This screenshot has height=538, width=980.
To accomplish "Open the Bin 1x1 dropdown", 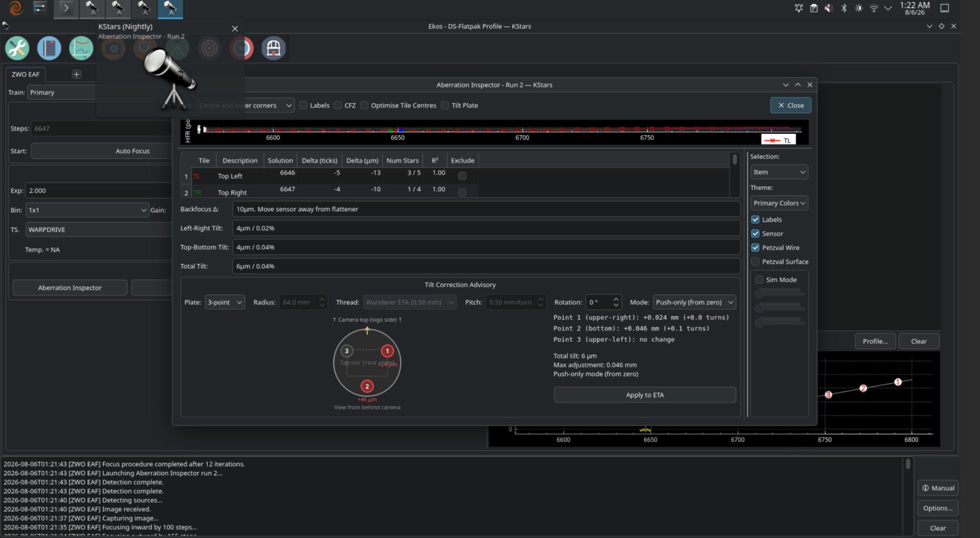I will pos(88,210).
